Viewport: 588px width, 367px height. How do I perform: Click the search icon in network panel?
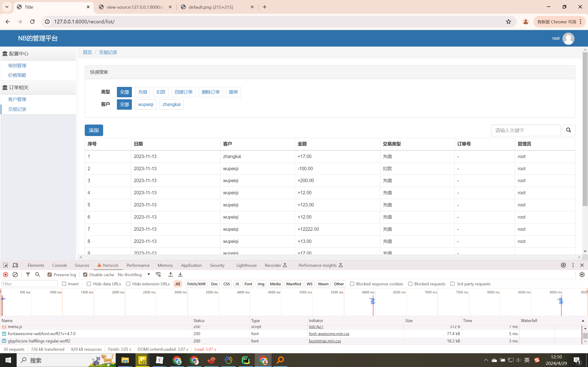tap(38, 274)
